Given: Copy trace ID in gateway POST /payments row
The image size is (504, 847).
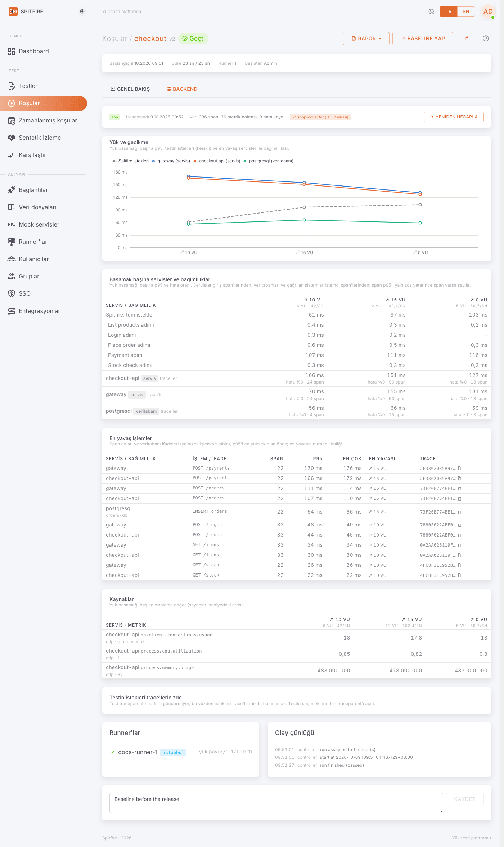Looking at the screenshot, I should click(x=459, y=469).
